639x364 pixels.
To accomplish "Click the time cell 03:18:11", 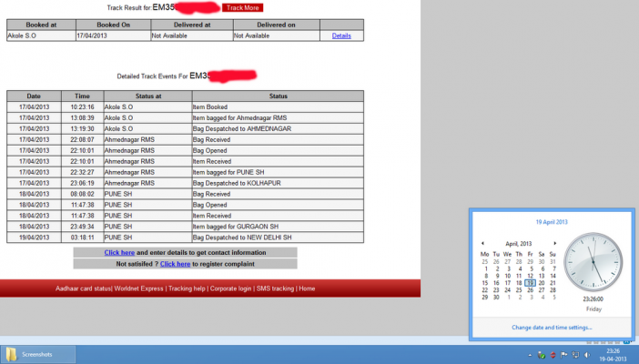I will click(82, 238).
